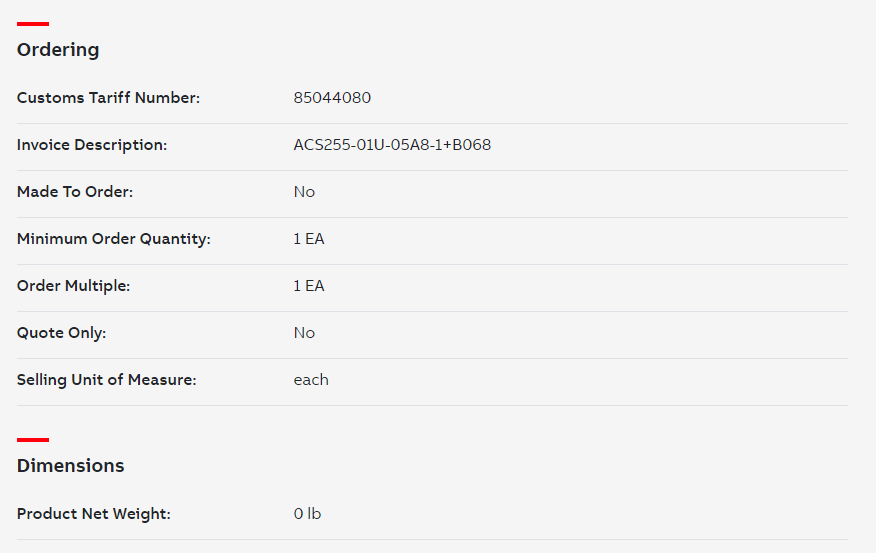Click the Made To Order value No

coord(304,192)
